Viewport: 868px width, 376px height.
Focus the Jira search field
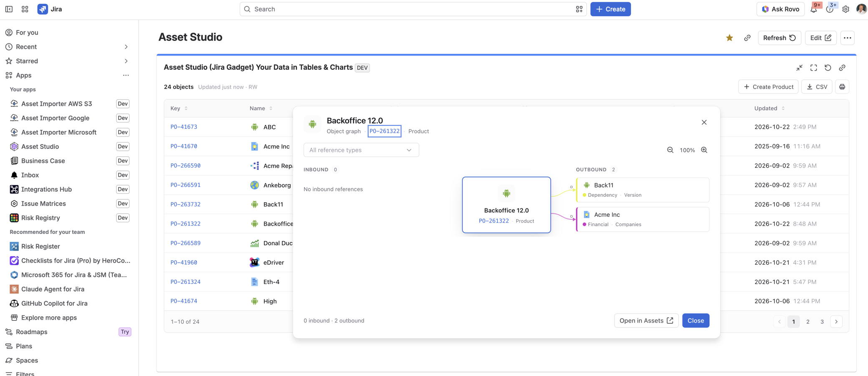[413, 9]
